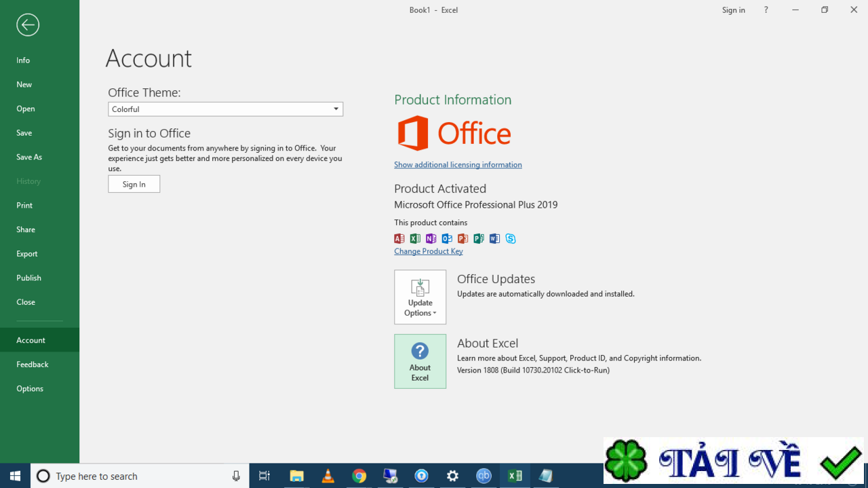This screenshot has width=868, height=488.
Task: Launch qBittorrent from the taskbar
Action: pyautogui.click(x=484, y=476)
